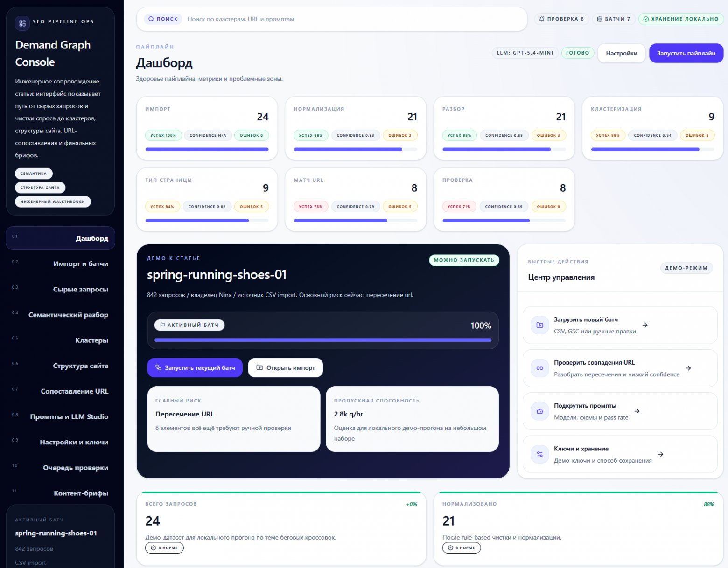Click the link icon beside Проверить совпадения URL
Screen dimensions: 728x568
point(540,368)
